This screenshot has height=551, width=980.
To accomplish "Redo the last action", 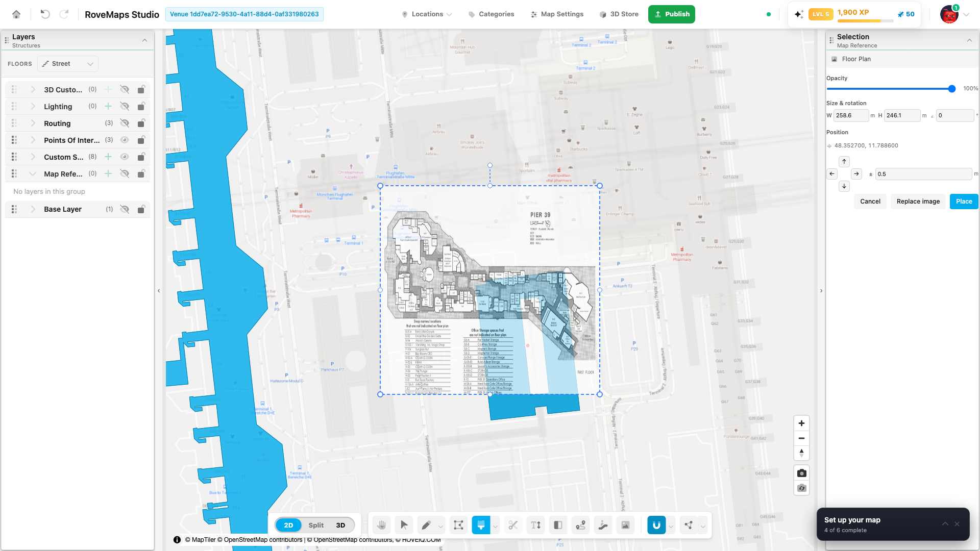I will tap(64, 14).
